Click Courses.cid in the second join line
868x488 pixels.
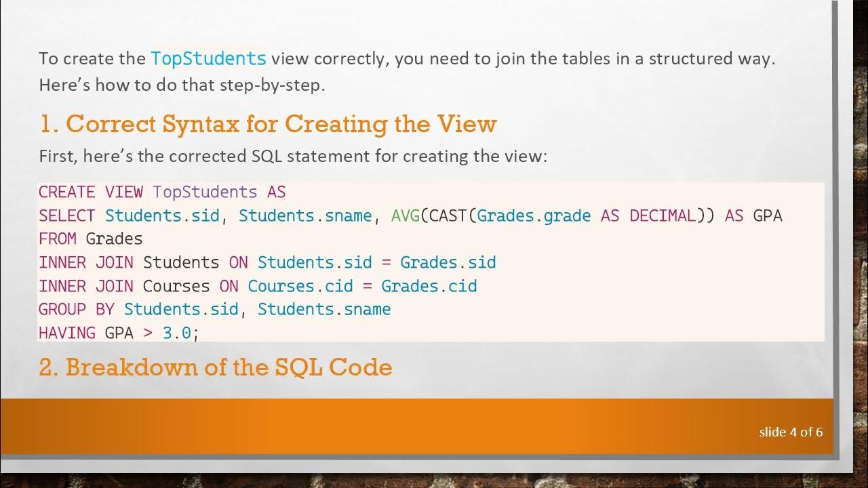pyautogui.click(x=300, y=286)
